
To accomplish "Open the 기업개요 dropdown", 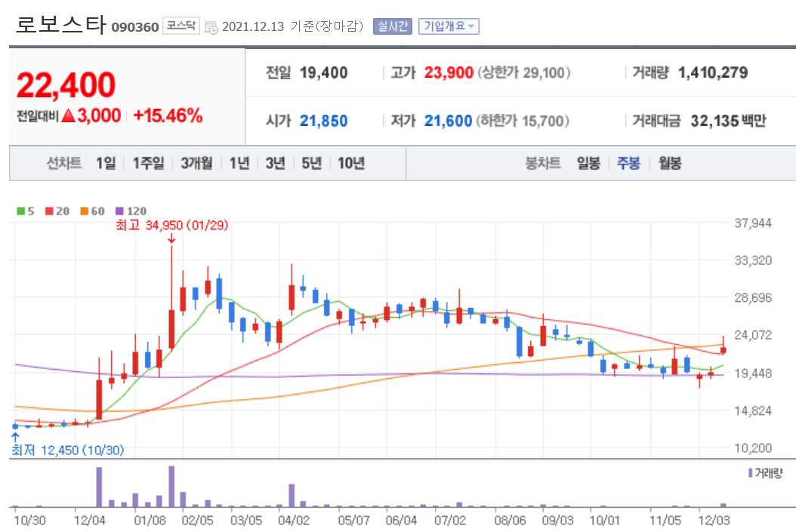I will coord(449,26).
